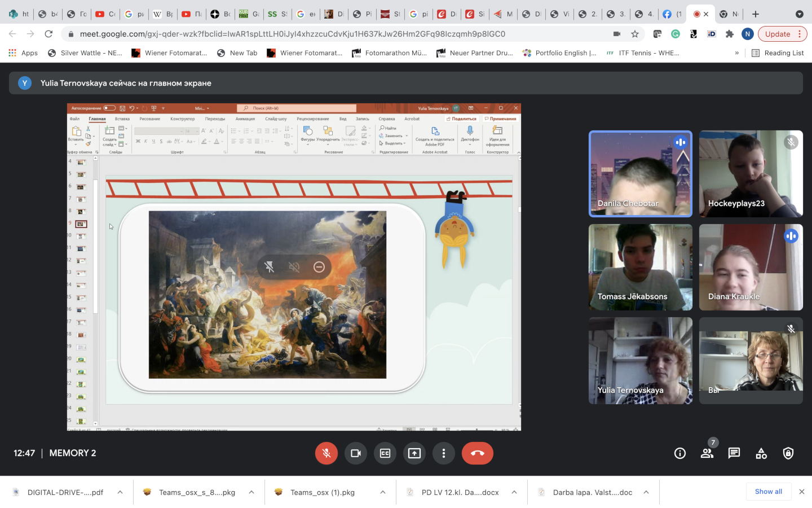This screenshot has width=812, height=508.
Task: Click the Поиск search box in PowerPoint
Action: click(297, 108)
